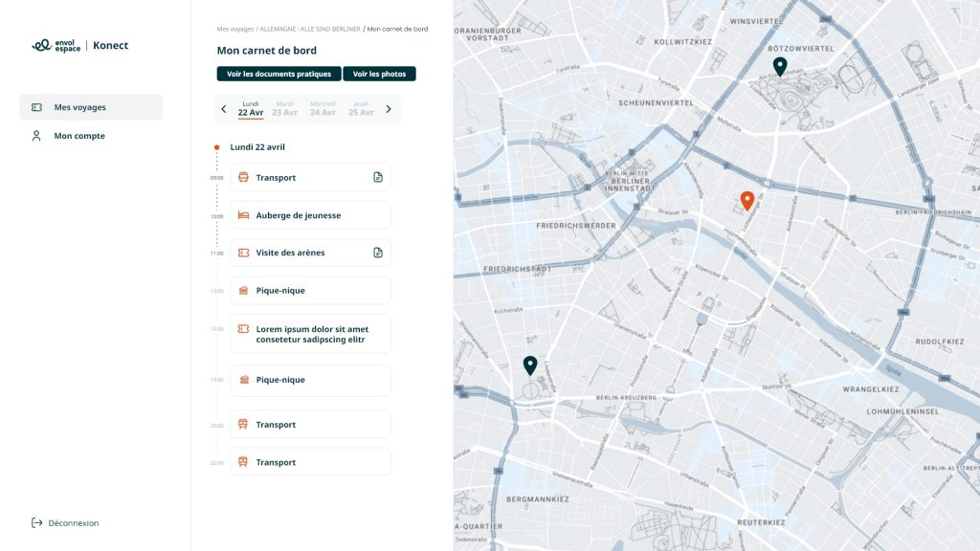The height and width of the screenshot is (551, 980).
Task: Click the bed icon for Auberge de jeunesse
Action: pos(243,215)
